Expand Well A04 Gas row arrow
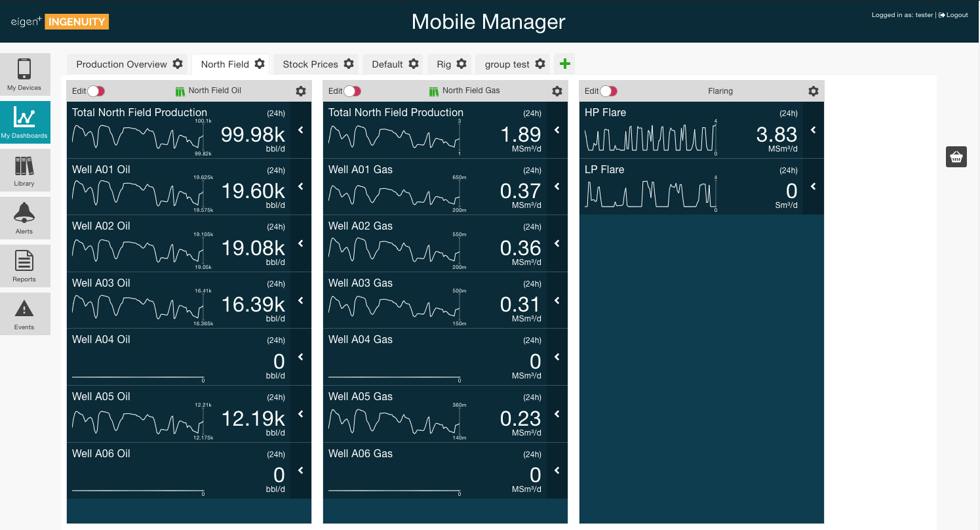Viewport: 980px width, 530px height. (x=557, y=357)
